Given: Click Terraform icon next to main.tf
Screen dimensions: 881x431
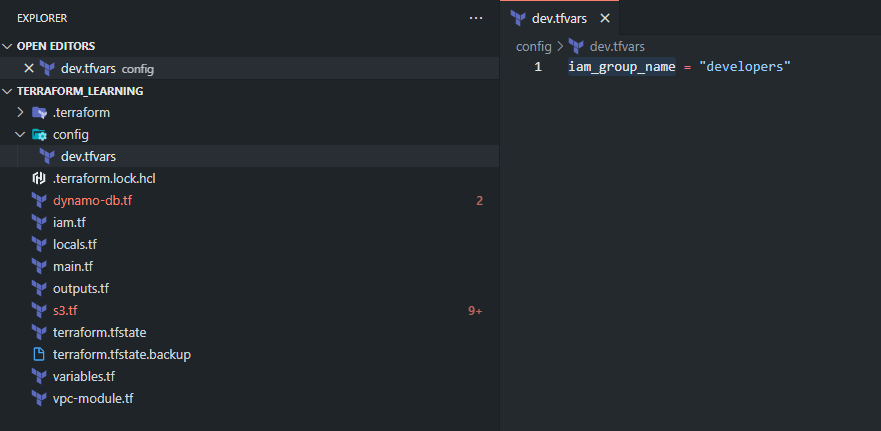Looking at the screenshot, I should [x=39, y=267].
